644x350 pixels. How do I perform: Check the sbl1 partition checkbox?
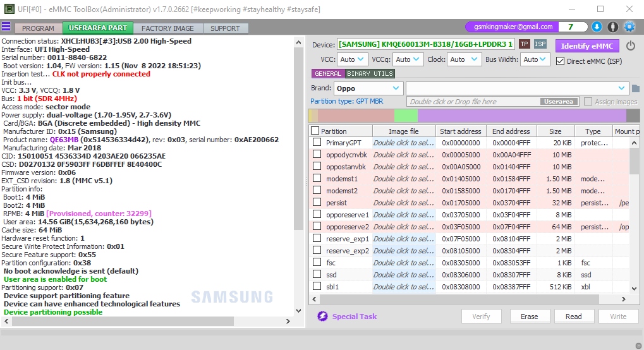tap(317, 286)
